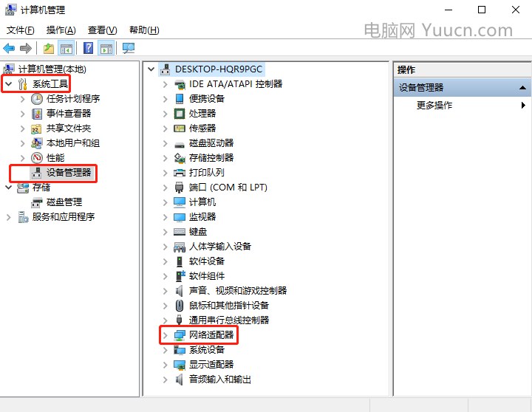This screenshot has height=412, width=532.
Task: Click the 鼠标和其他指针设备 mouse icon
Action: pyautogui.click(x=179, y=306)
